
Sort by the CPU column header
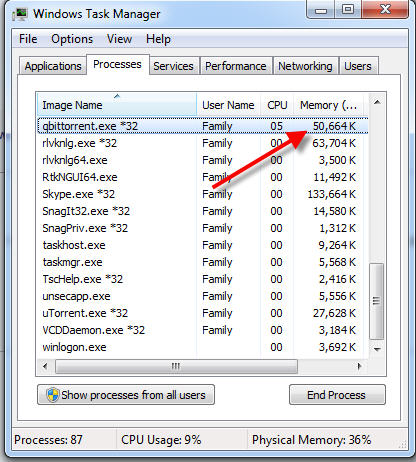tap(277, 105)
